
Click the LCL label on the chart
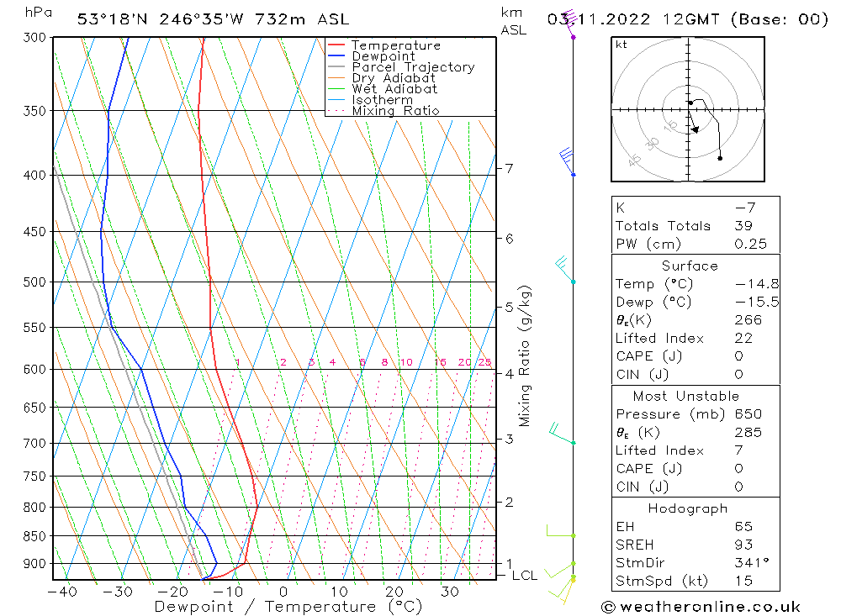[524, 576]
